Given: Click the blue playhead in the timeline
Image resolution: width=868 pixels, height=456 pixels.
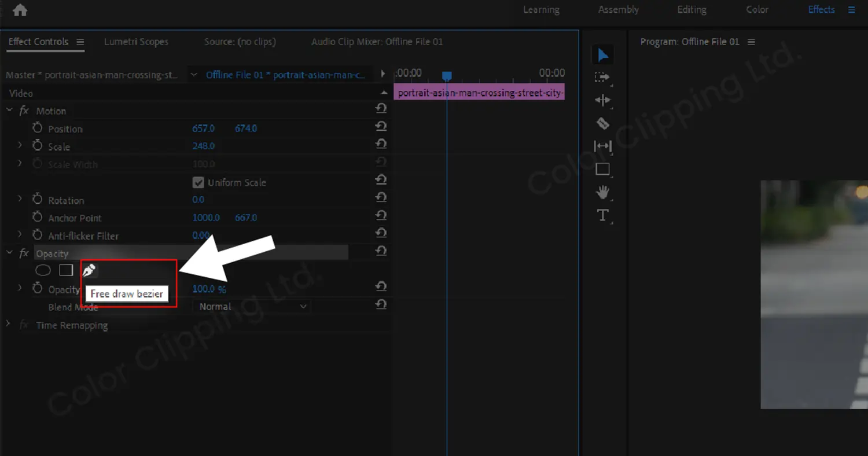Looking at the screenshot, I should [x=446, y=76].
